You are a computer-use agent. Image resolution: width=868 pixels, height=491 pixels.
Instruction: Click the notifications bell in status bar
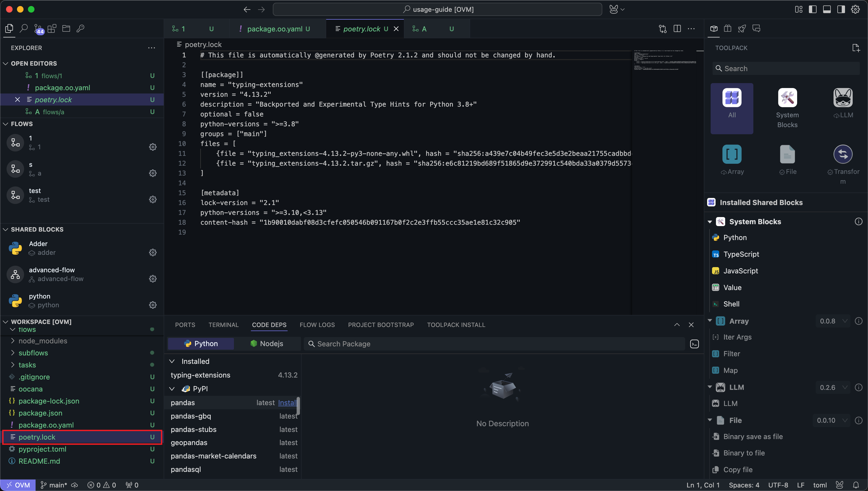pyautogui.click(x=856, y=485)
